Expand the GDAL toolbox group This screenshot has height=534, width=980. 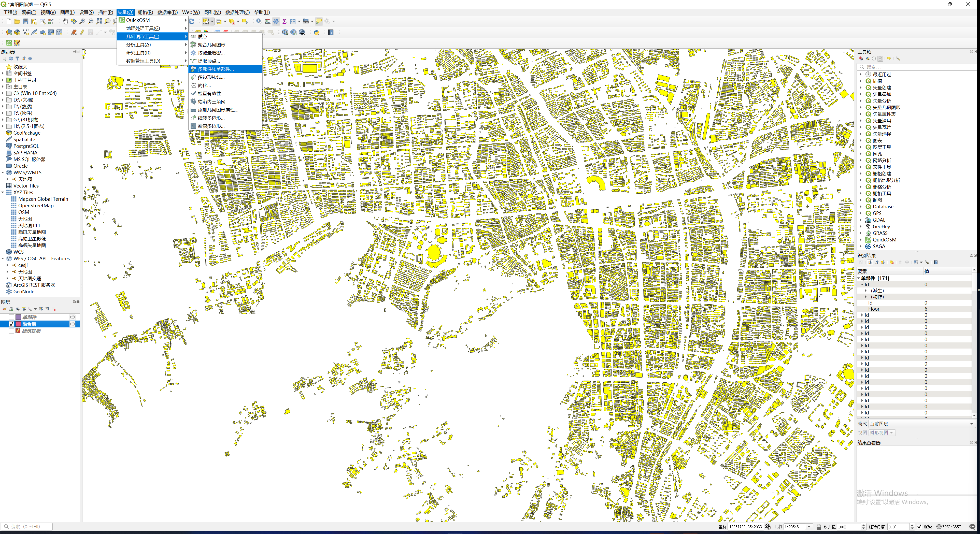coord(861,220)
